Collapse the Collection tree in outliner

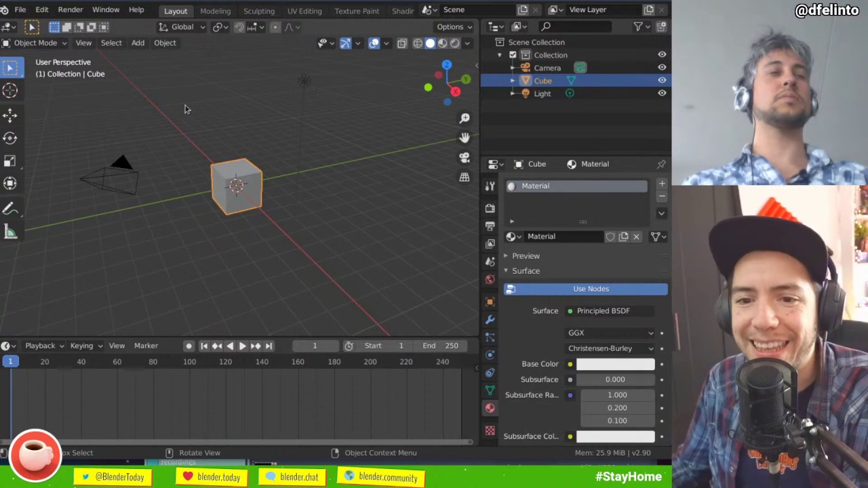pyautogui.click(x=500, y=55)
